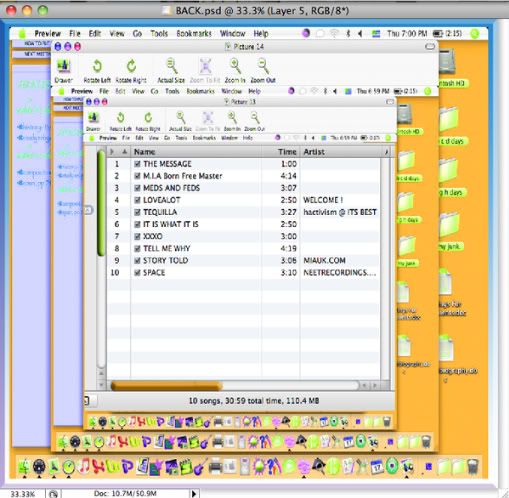
Task: Open the Help menu in the topmost menu bar
Action: [x=261, y=33]
